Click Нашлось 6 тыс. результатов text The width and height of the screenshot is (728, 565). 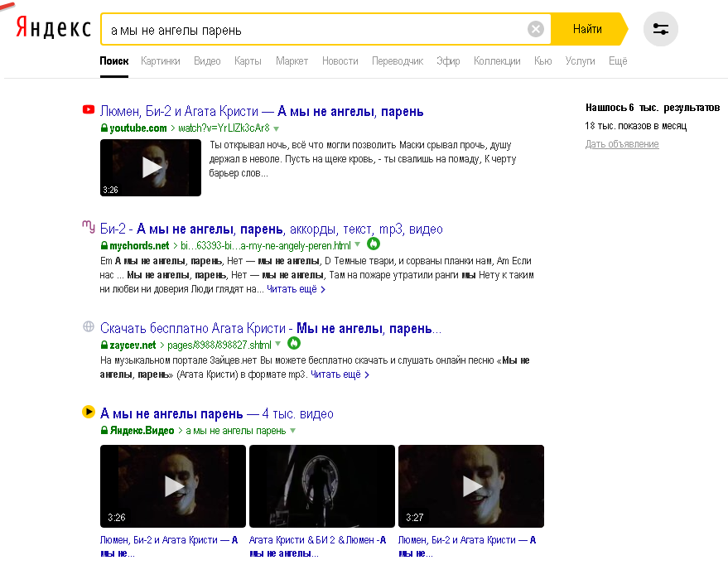tap(653, 108)
